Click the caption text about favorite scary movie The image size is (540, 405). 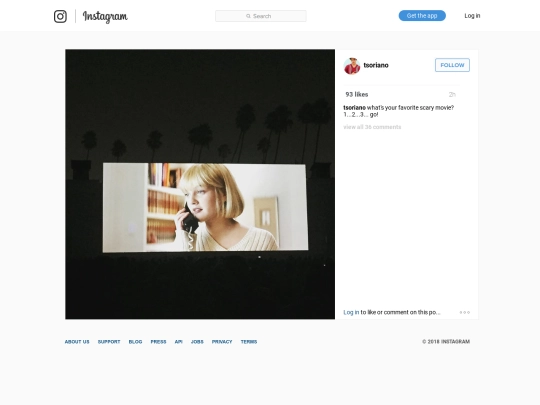coord(399,111)
